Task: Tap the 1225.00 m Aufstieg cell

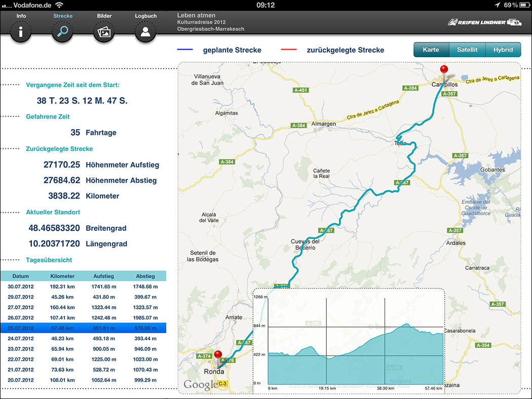Action: tap(104, 360)
